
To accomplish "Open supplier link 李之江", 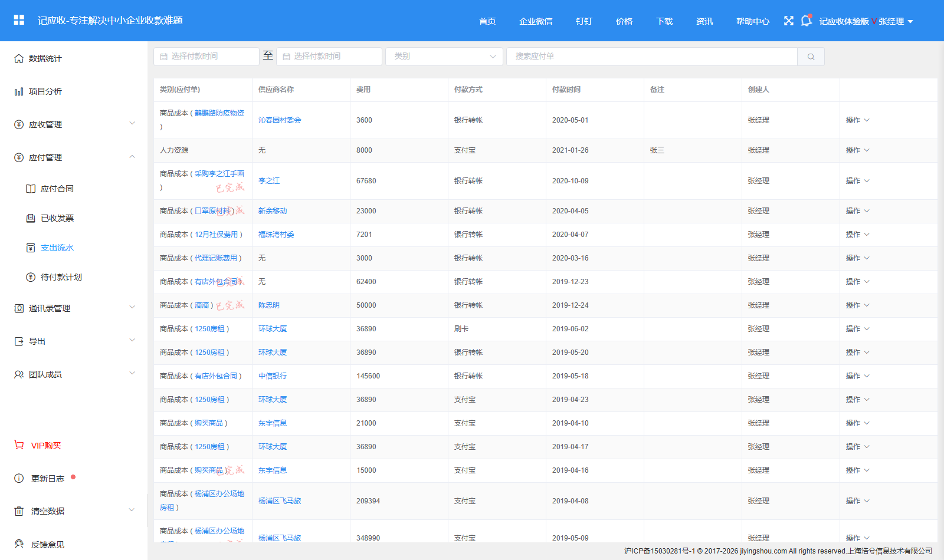I will 269,181.
